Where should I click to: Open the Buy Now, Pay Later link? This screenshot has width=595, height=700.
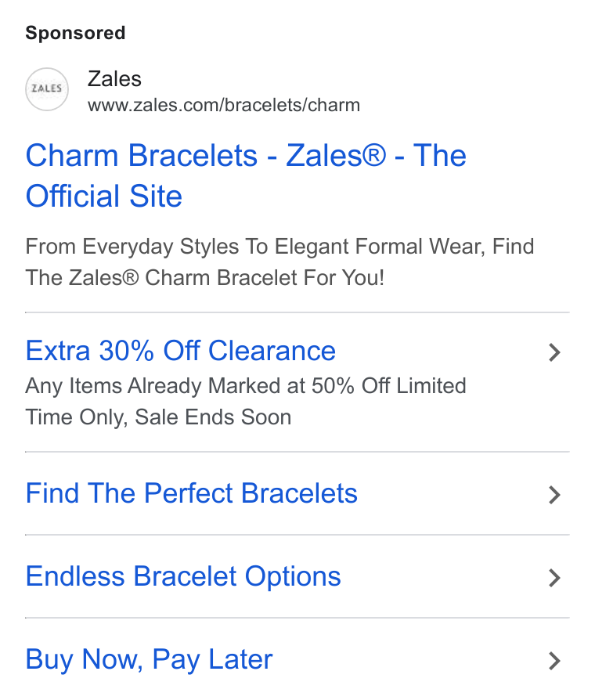coord(149,660)
